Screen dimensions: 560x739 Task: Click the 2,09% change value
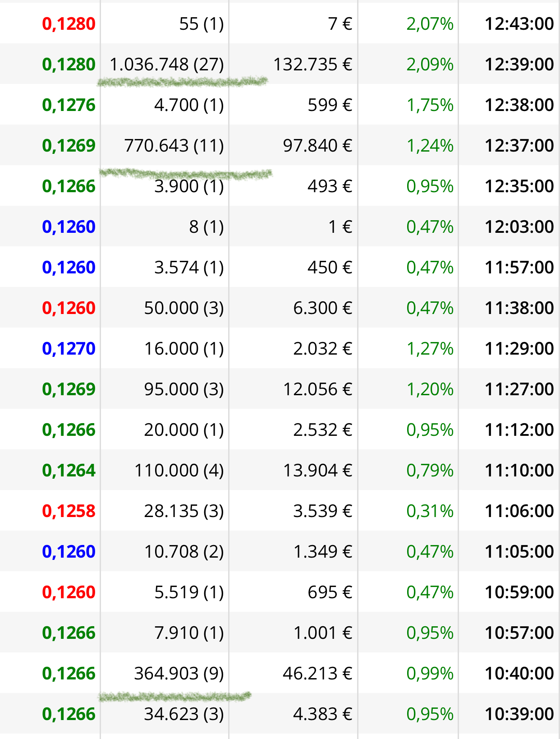click(x=430, y=65)
